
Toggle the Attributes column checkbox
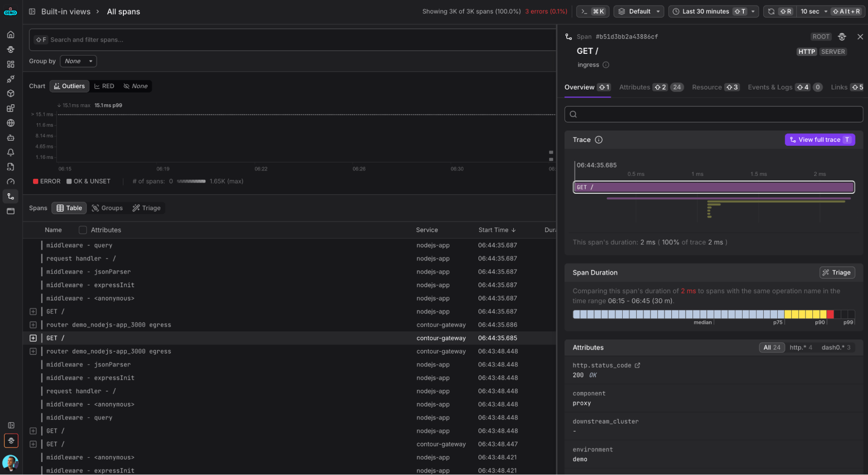[x=83, y=230]
